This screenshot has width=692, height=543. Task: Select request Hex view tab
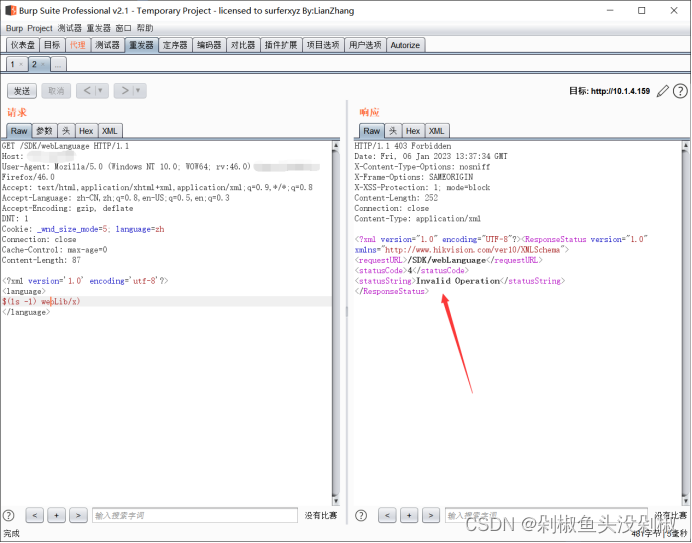coord(86,131)
